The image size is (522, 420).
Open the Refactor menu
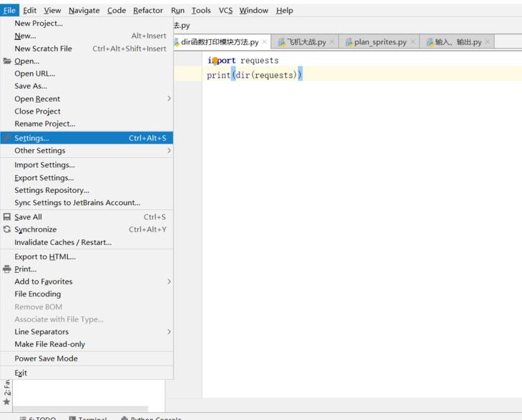[148, 10]
